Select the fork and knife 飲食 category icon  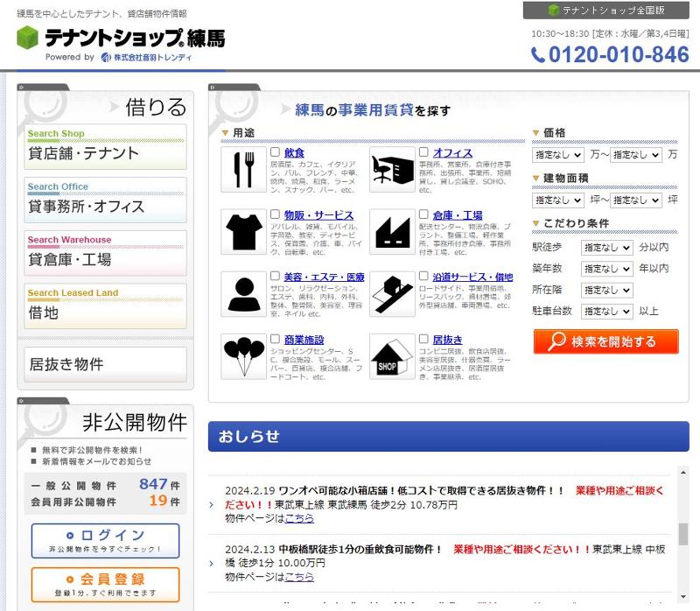242,172
